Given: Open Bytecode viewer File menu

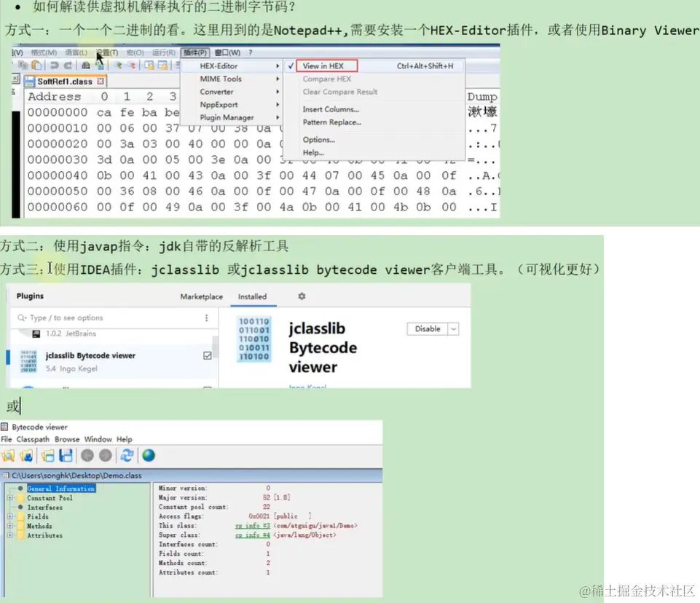Looking at the screenshot, I should (x=7, y=439).
